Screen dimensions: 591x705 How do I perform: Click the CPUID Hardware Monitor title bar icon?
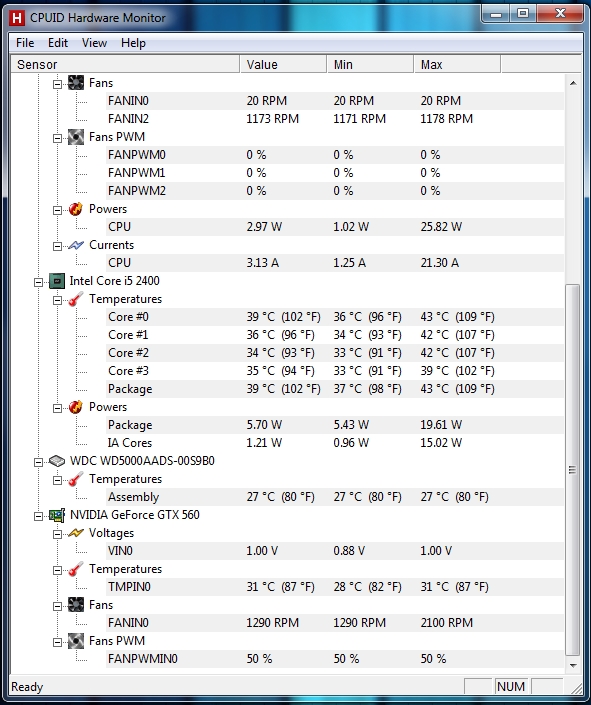[17, 18]
